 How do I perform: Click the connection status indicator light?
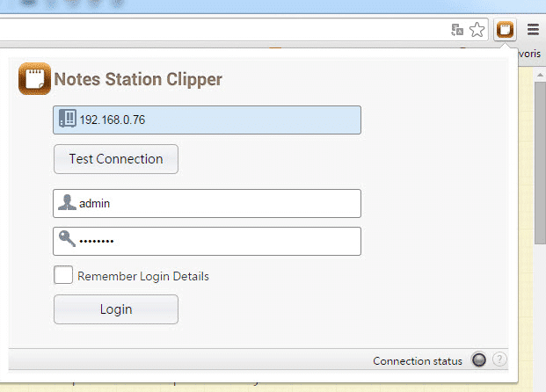479,359
